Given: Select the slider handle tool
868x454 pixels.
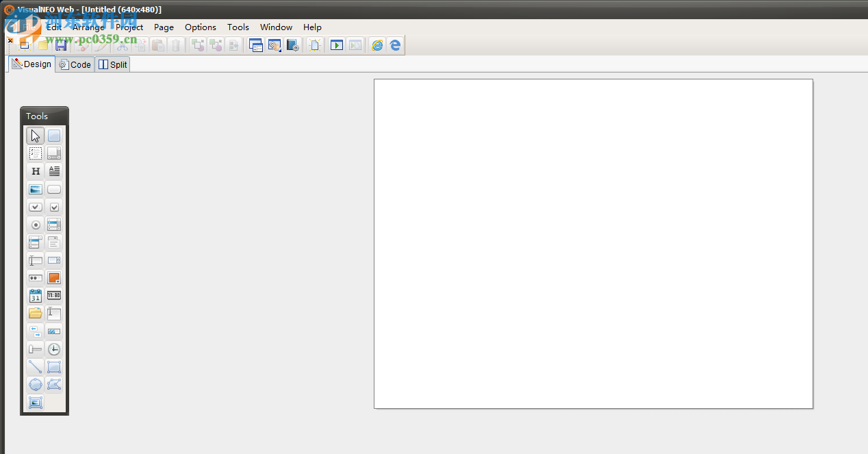Looking at the screenshot, I should point(36,349).
